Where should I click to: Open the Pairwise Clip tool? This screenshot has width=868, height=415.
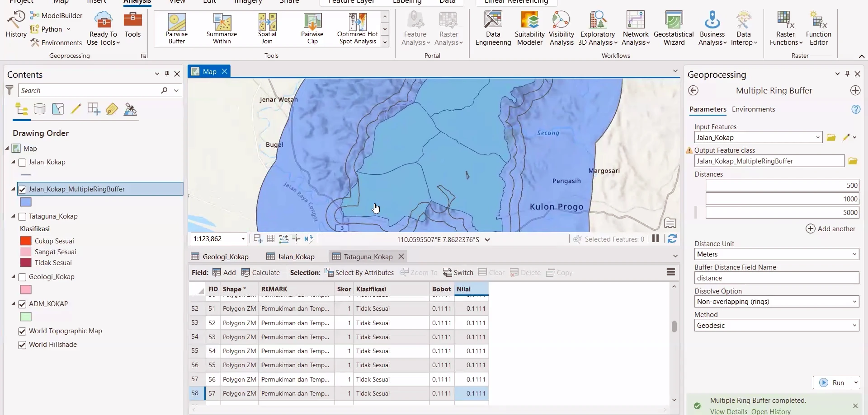point(312,28)
